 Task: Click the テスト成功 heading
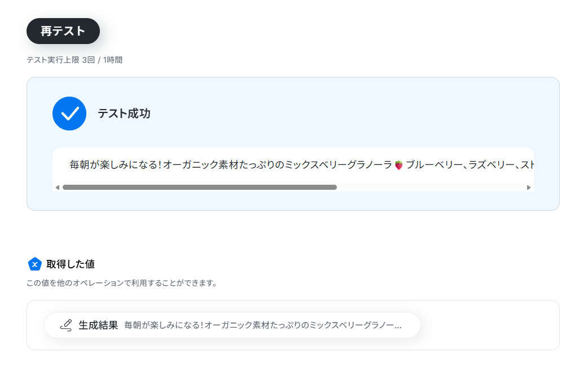tap(124, 114)
